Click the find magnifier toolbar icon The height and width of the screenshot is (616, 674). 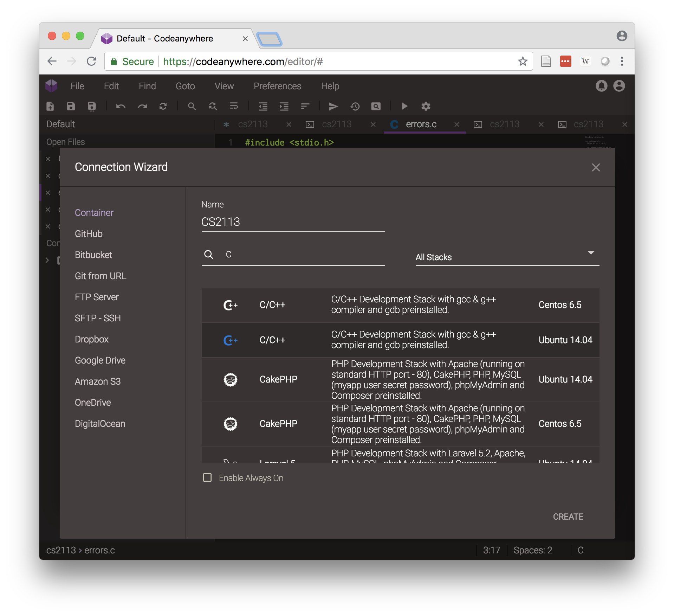pos(192,106)
